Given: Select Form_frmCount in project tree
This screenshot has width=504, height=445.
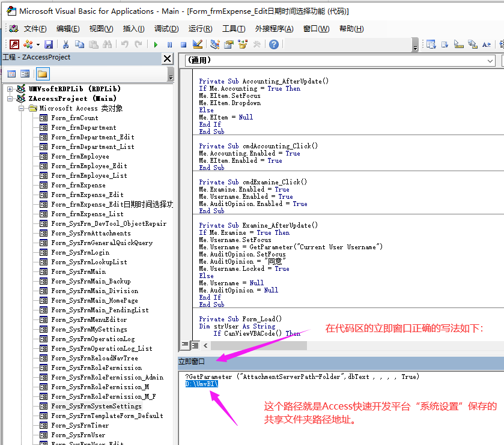Looking at the screenshot, I should coord(75,118).
